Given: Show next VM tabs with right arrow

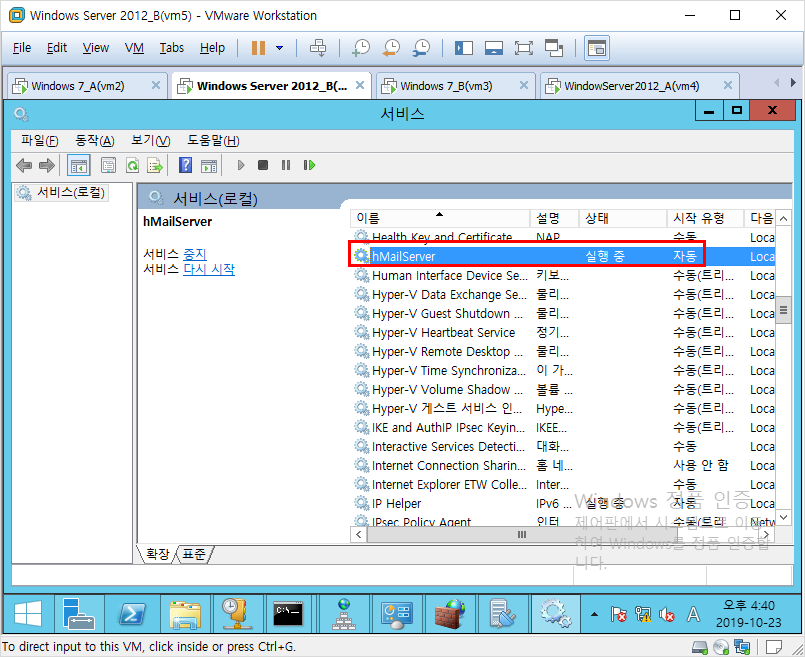Looking at the screenshot, I should pos(793,82).
